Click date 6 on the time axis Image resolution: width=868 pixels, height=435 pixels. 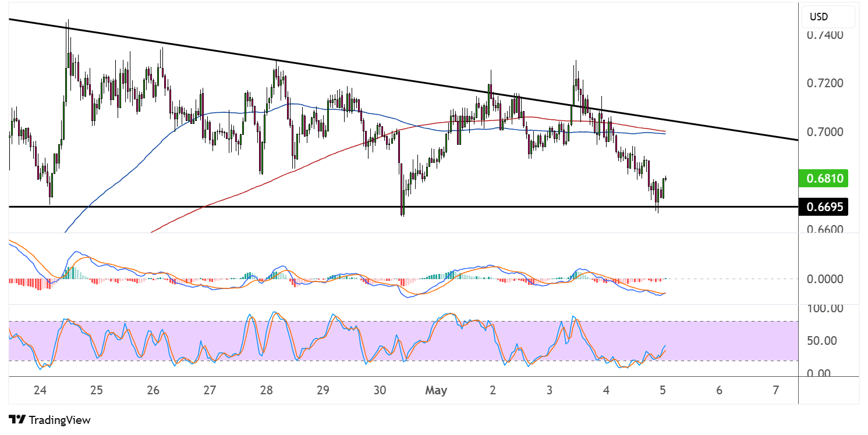[719, 391]
